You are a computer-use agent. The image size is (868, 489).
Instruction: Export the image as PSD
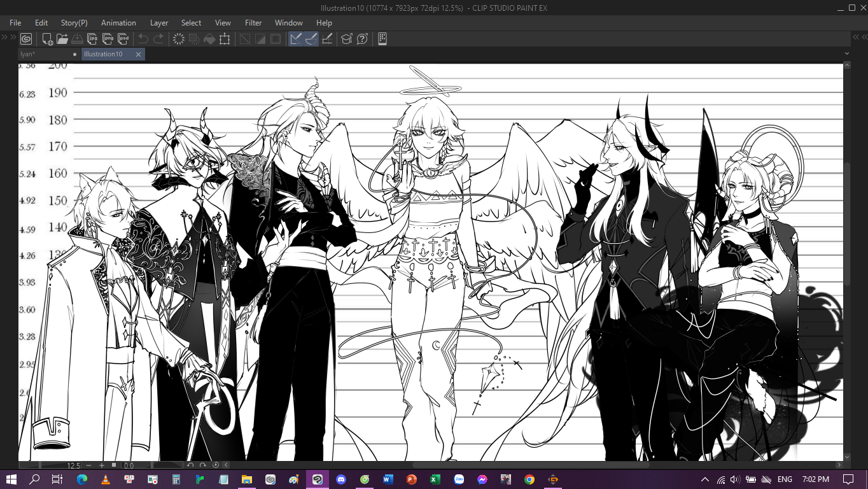point(123,39)
